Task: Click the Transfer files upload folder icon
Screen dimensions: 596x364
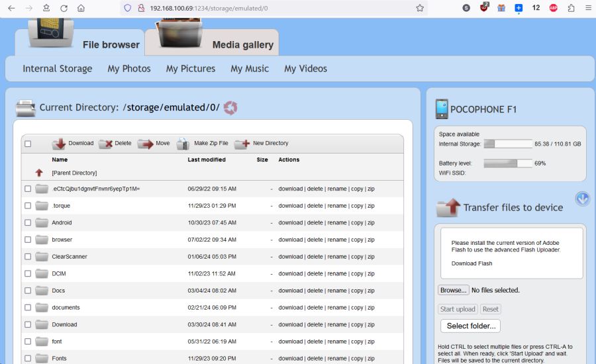Action: click(448, 207)
